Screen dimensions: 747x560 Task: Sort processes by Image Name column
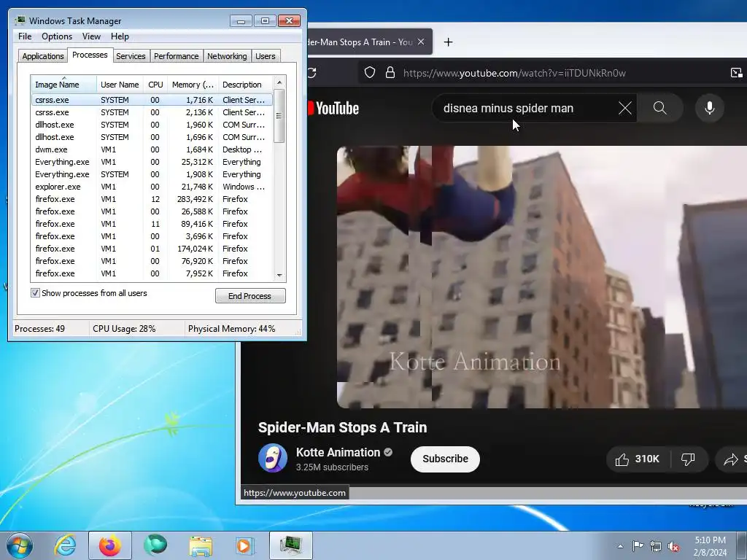click(64, 85)
